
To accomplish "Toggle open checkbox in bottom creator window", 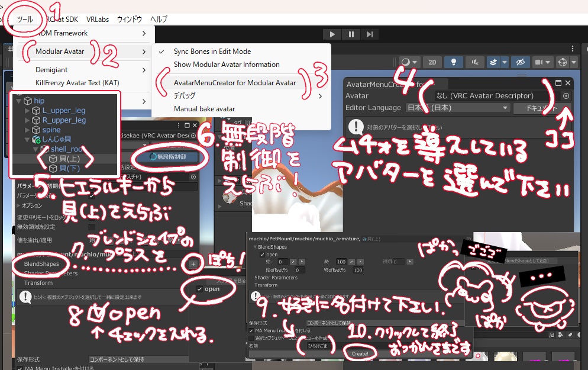I will pyautogui.click(x=262, y=255).
